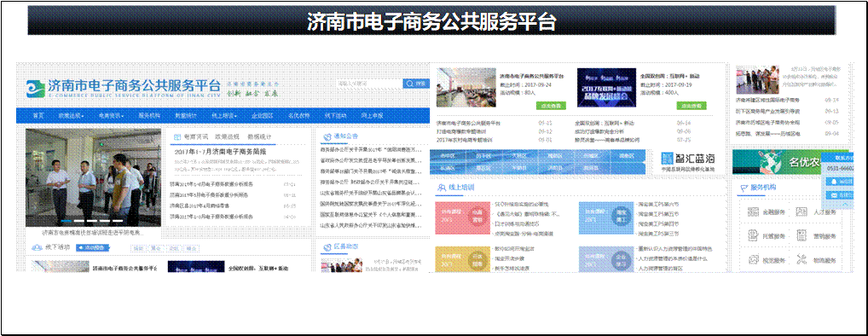Screen dimensions: 868x336
Task: Open 服务机构 in the blue navigation bar
Action: click(149, 116)
